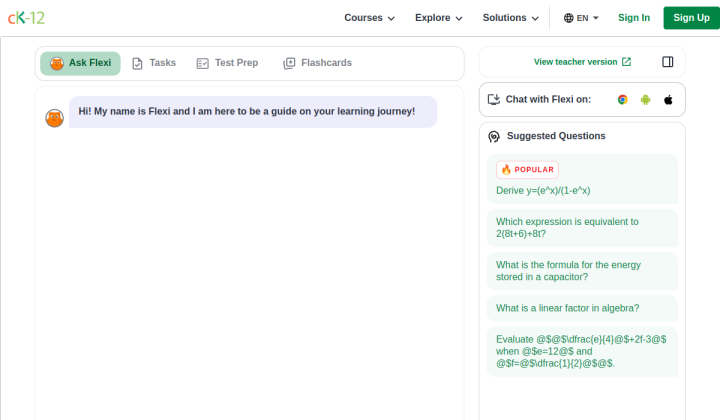Select question about expression equivalent to 2(8t+6)+8t
The width and height of the screenshot is (720, 420).
[x=582, y=228]
